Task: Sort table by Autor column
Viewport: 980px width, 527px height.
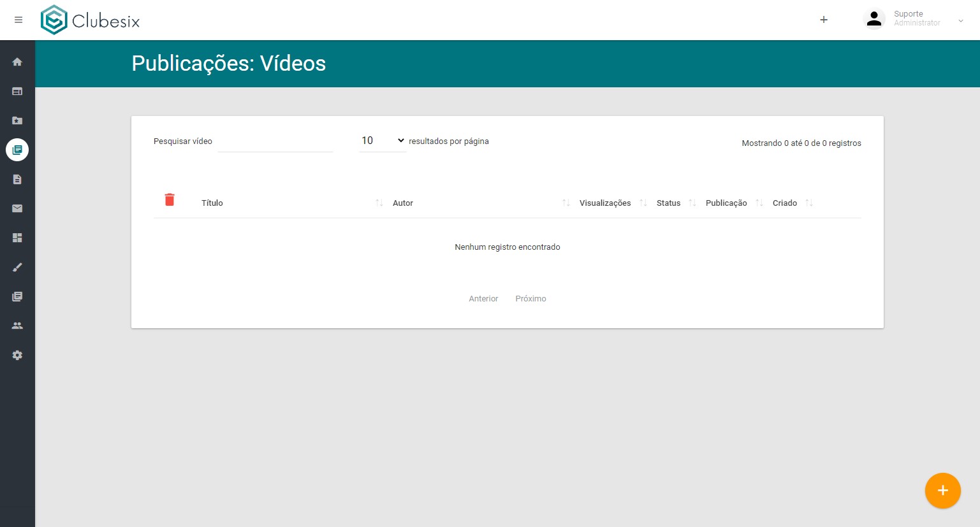Action: tap(403, 203)
